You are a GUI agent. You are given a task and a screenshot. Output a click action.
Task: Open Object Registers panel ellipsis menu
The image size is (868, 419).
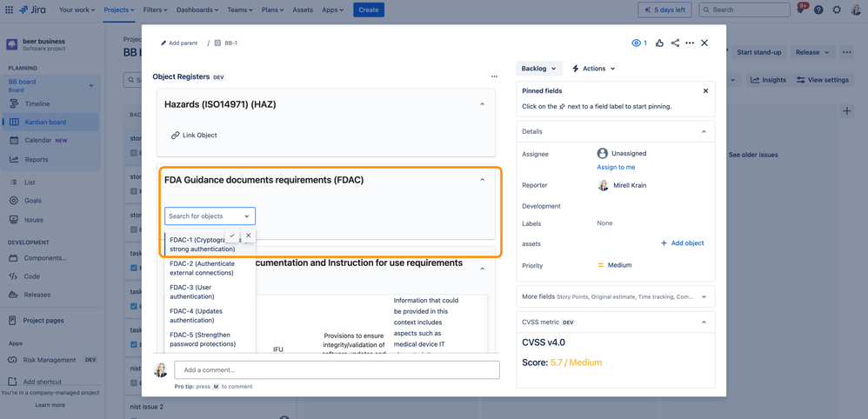tap(494, 77)
